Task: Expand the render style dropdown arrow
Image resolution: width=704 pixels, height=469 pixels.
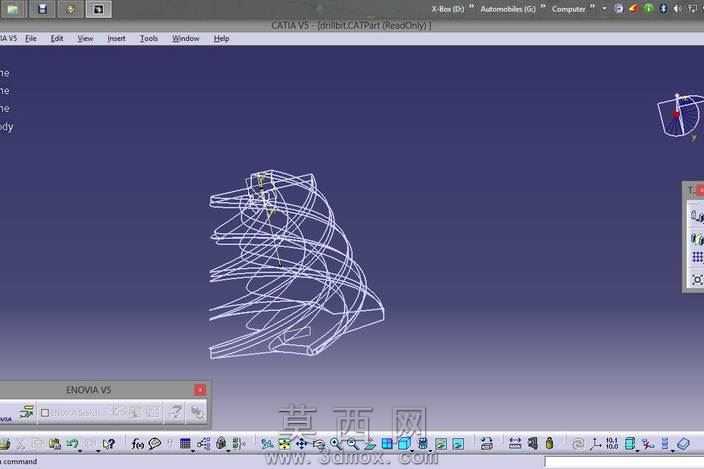Action: pos(430,450)
